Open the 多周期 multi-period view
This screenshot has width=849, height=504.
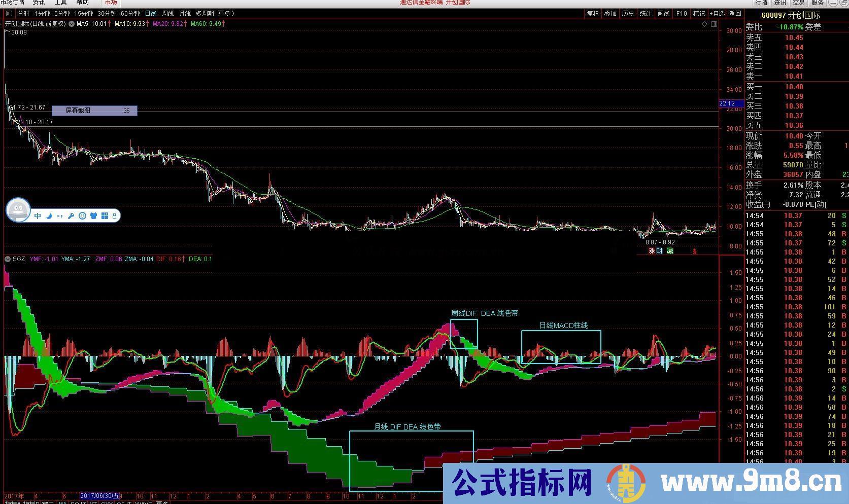[205, 14]
